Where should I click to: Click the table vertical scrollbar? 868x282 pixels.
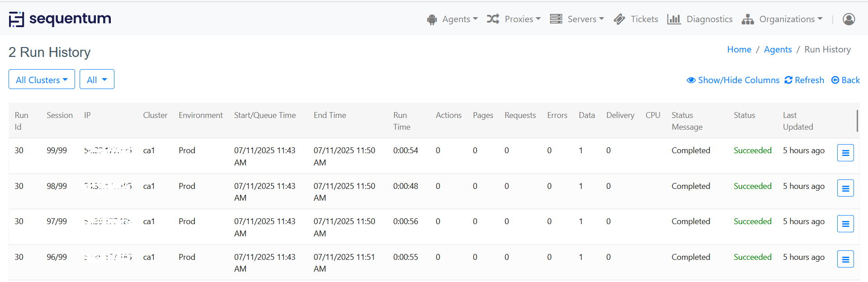(x=857, y=121)
